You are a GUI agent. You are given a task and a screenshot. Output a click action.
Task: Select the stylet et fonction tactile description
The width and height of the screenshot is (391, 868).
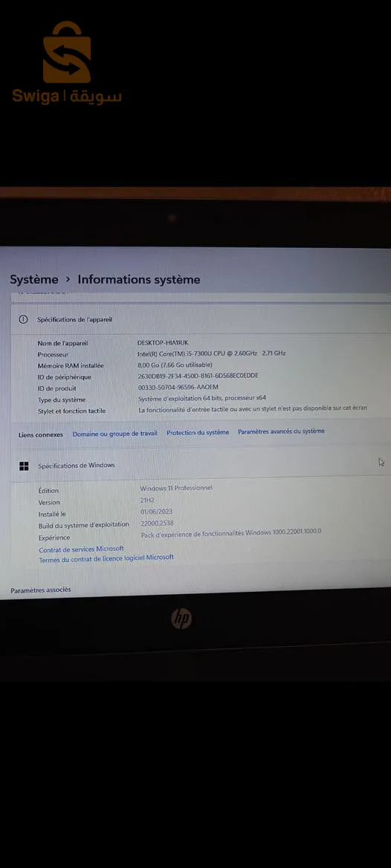[253, 409]
